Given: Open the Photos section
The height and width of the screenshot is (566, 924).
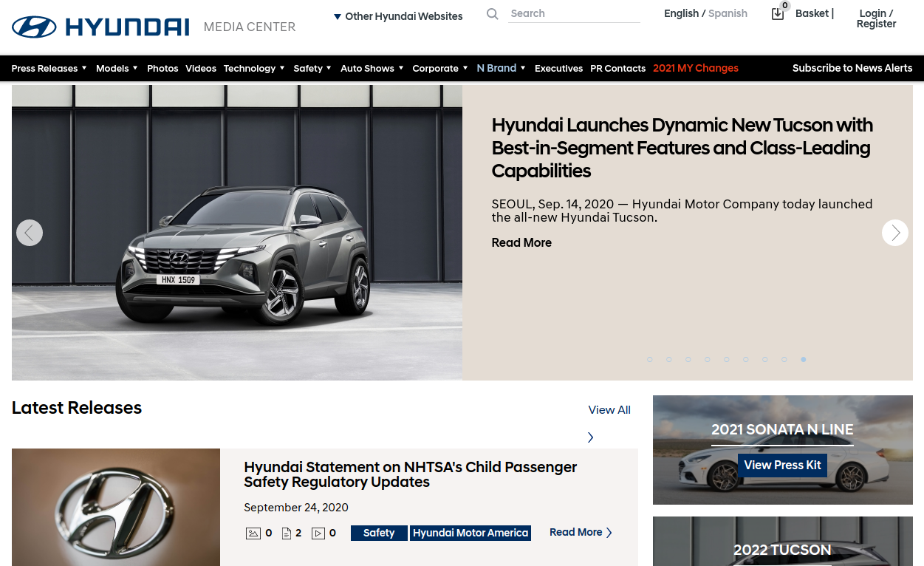Looking at the screenshot, I should click(162, 69).
